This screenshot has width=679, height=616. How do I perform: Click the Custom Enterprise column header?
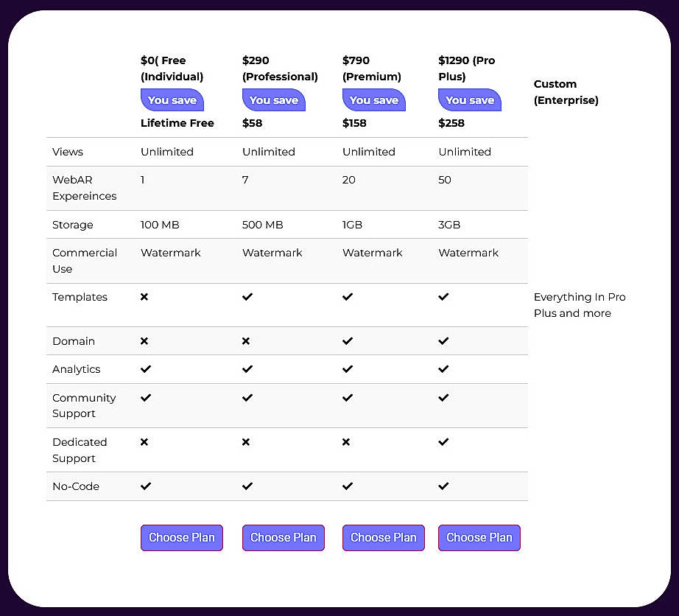566,92
